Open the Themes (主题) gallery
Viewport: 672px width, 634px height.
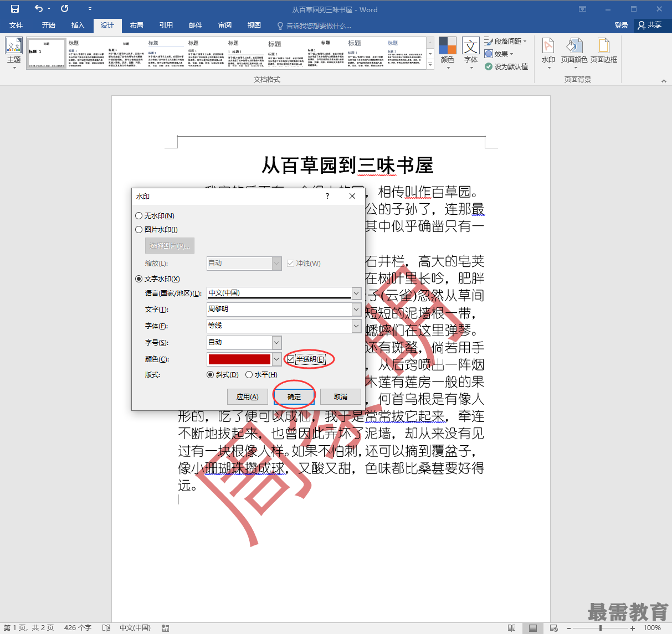[14, 54]
